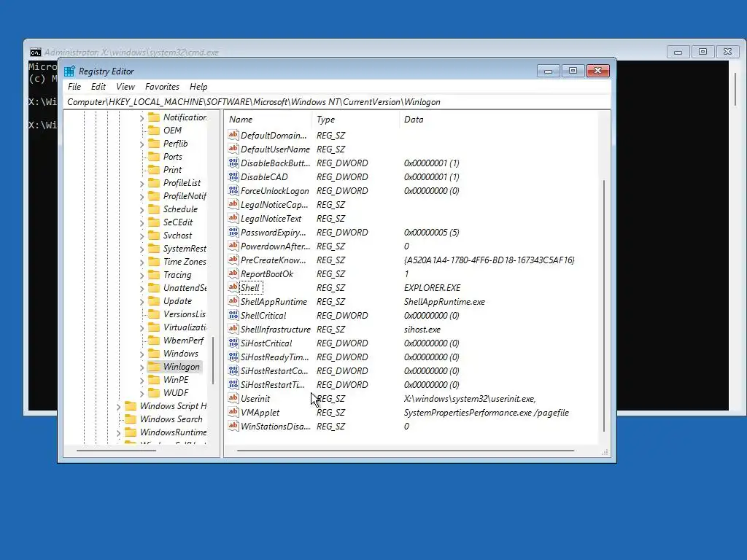Open the Help menu

point(198,87)
